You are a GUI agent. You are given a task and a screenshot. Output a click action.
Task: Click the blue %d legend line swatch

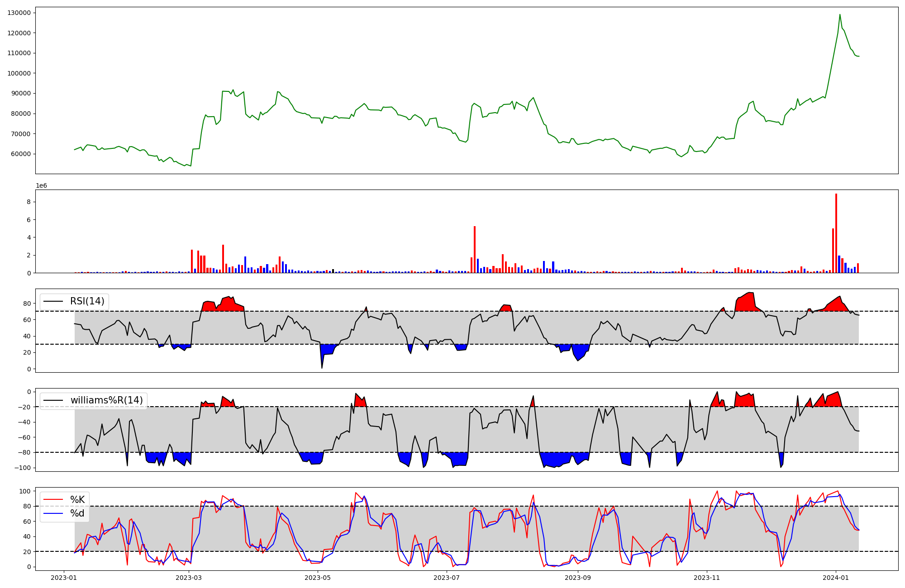53,513
